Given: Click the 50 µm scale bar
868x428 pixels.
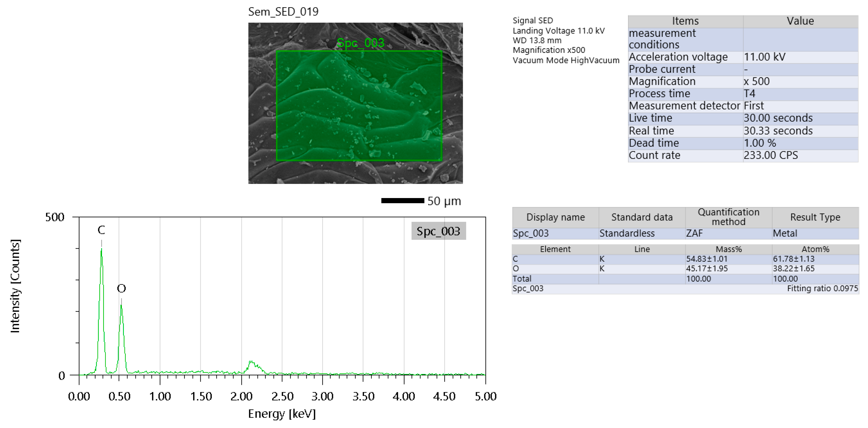Looking at the screenshot, I should [402, 201].
